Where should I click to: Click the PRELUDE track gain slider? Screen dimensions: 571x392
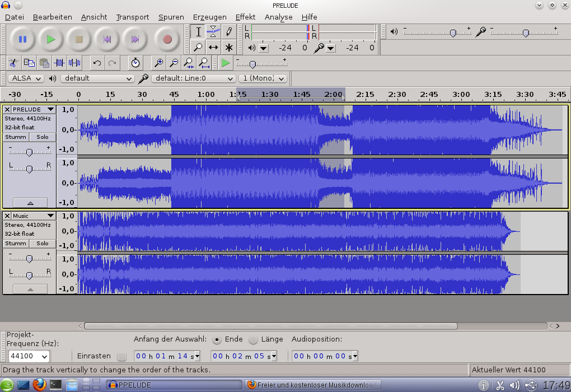tap(30, 151)
